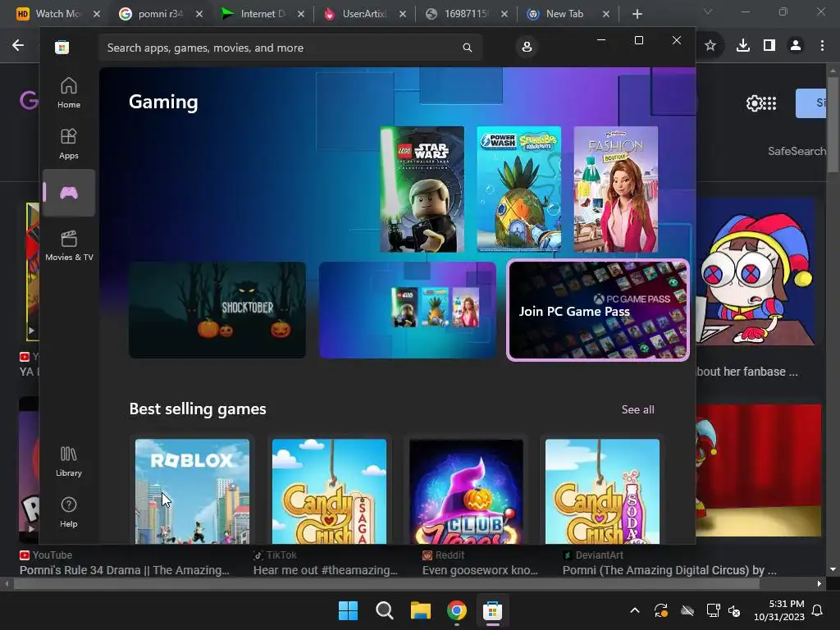Screen dimensions: 840x630
Task: Switch to the User:Artix Chrome tab
Action: tap(364, 14)
